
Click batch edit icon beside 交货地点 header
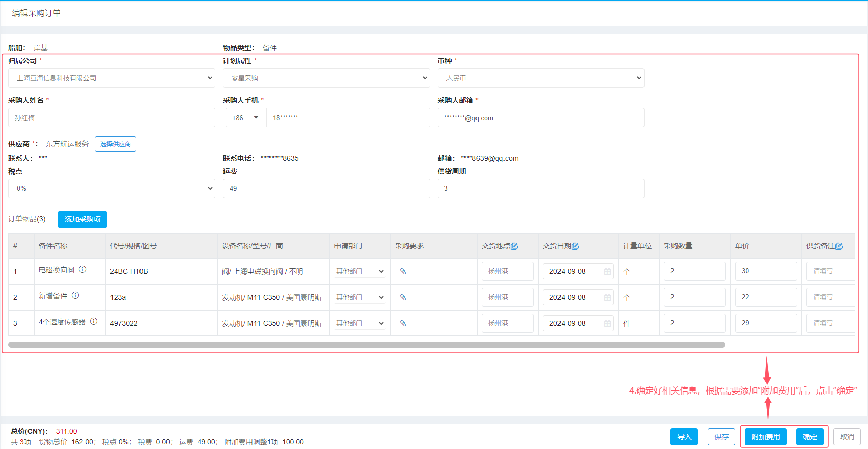[x=514, y=246]
